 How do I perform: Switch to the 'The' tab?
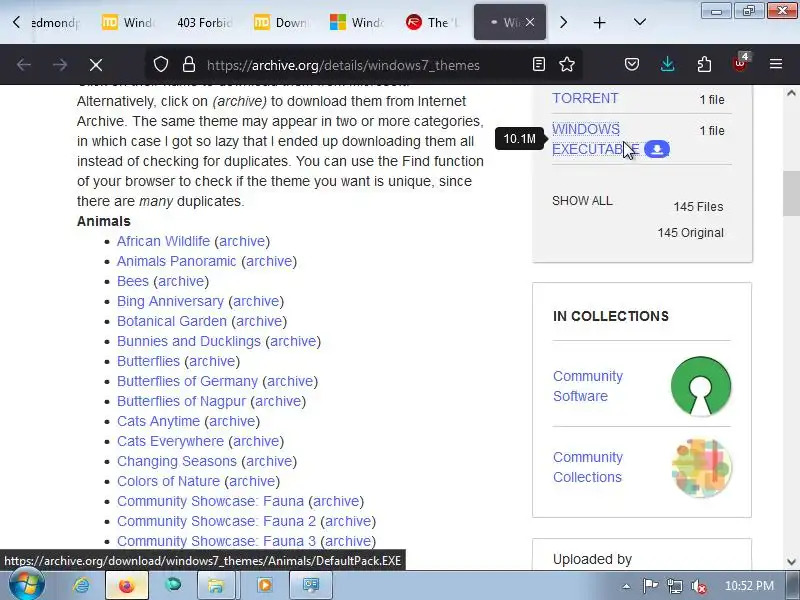coord(433,22)
